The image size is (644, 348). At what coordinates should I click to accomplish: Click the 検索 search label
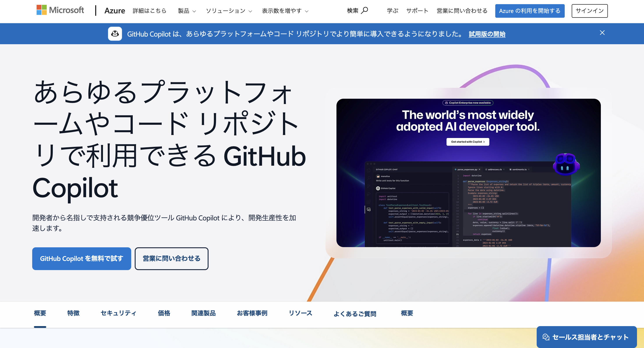pyautogui.click(x=352, y=11)
